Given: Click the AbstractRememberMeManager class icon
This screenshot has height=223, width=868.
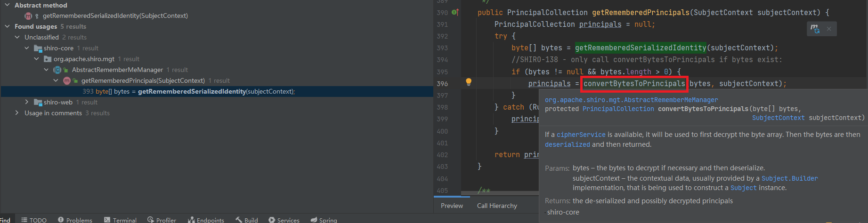Looking at the screenshot, I should tap(57, 70).
